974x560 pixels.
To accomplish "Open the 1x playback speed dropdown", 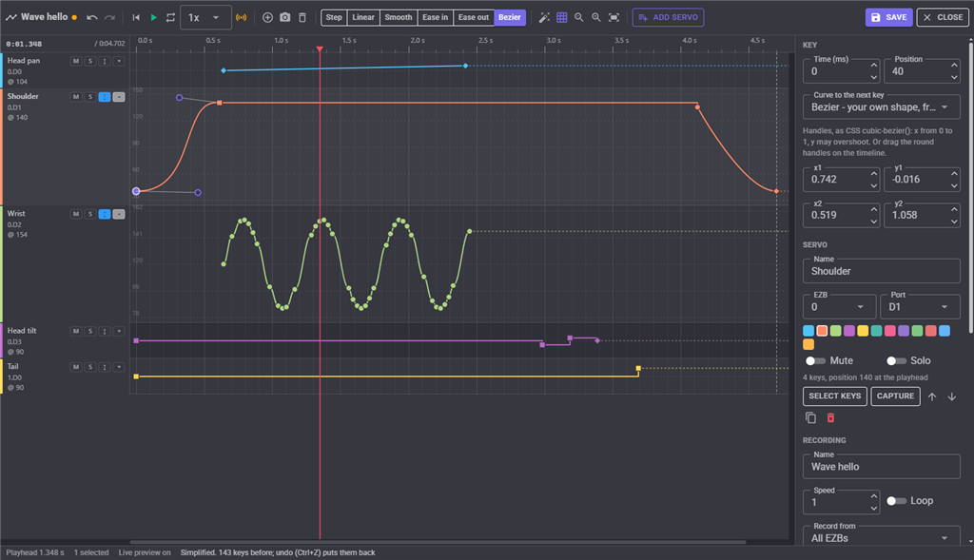I will (x=205, y=17).
